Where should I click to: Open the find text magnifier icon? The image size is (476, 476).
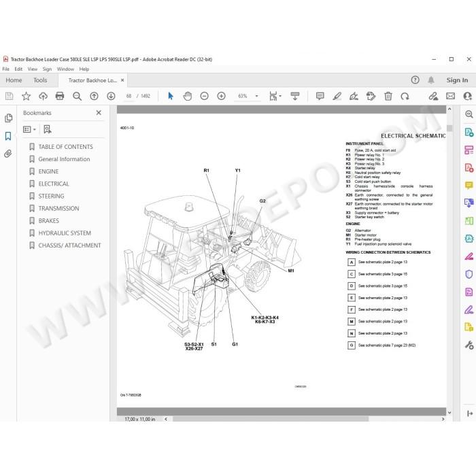(x=77, y=97)
